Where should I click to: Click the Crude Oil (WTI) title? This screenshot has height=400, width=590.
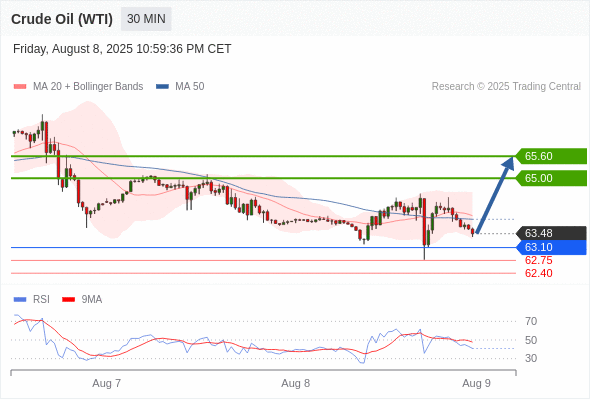point(62,19)
